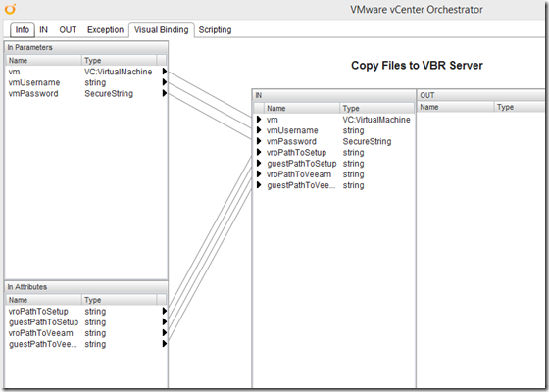Select vmUsername row in In Parameters

[86, 82]
